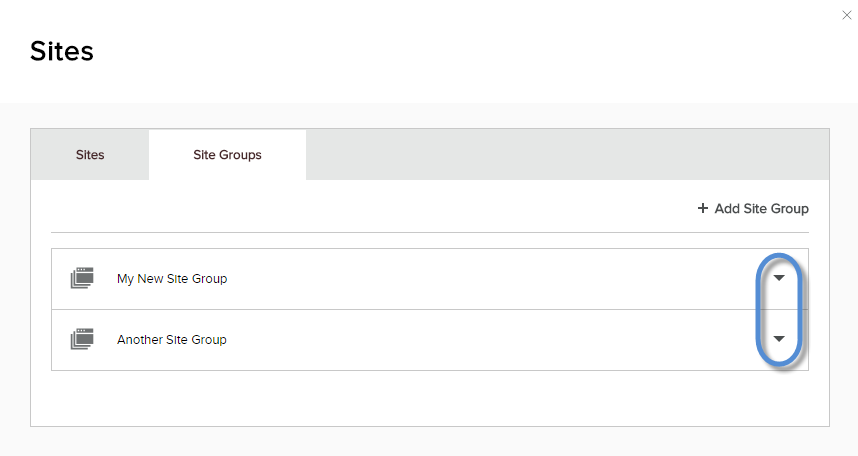This screenshot has height=456, width=858.
Task: Click the Sites dialog heading
Action: click(62, 51)
